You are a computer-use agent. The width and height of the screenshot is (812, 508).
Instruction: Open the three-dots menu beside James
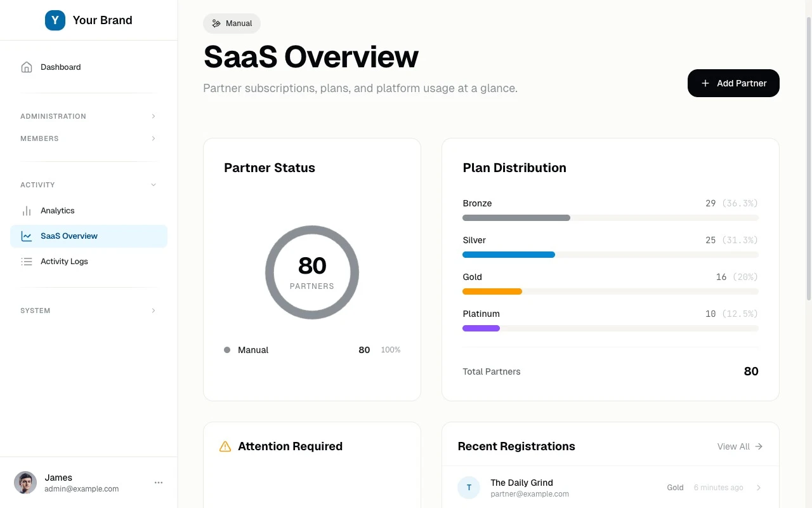point(159,483)
